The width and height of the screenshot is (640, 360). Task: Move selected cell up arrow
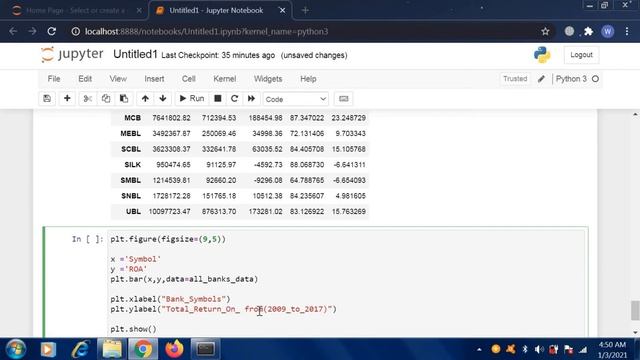pos(145,99)
